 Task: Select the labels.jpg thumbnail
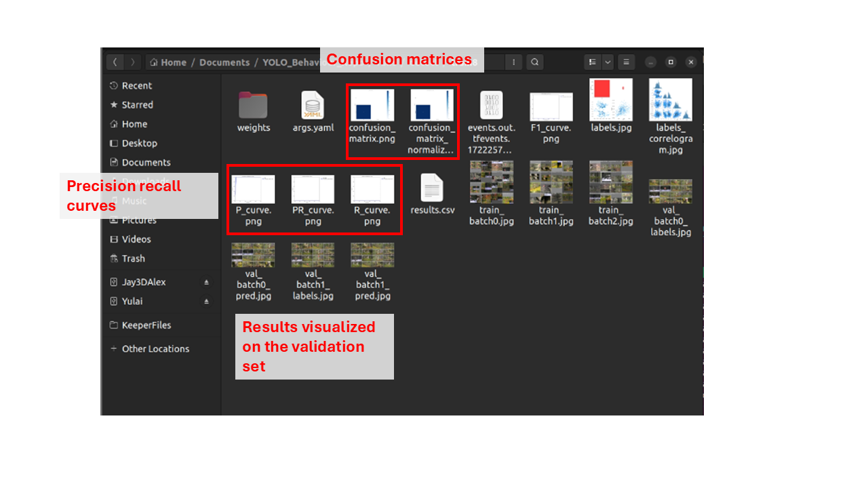point(611,100)
